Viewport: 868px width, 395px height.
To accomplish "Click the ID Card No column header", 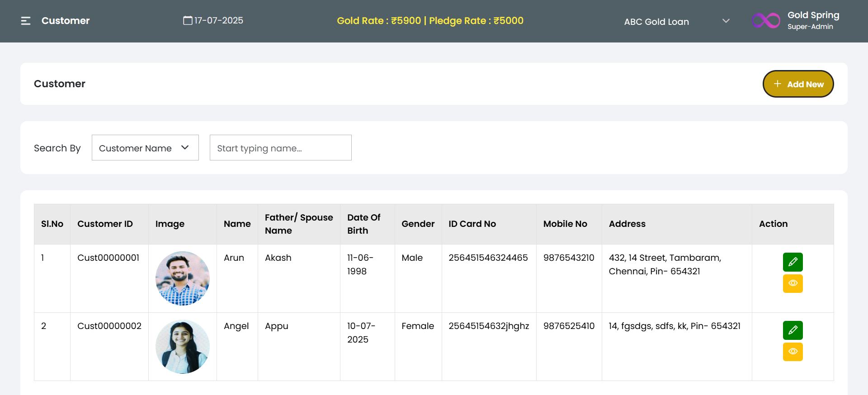I will (x=489, y=224).
